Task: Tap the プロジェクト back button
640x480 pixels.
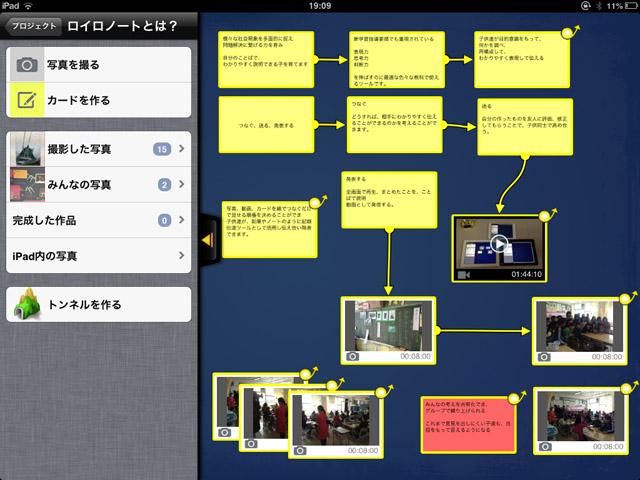Action: click(x=33, y=26)
